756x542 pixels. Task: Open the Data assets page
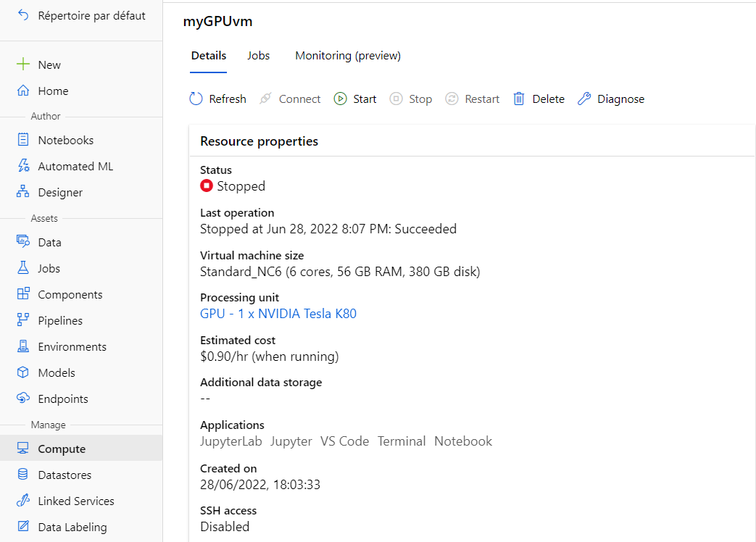pyautogui.click(x=47, y=242)
